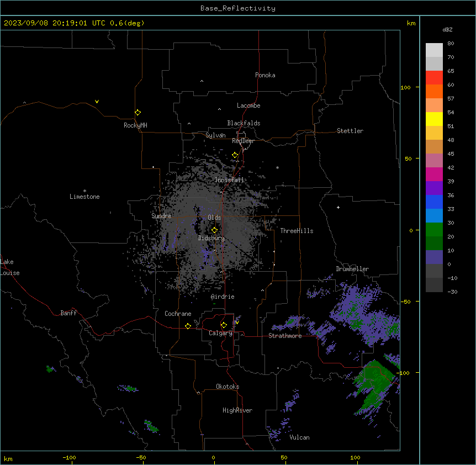Click the yellow diamond marker below Cochrane
The image size is (476, 465).
pos(188,326)
